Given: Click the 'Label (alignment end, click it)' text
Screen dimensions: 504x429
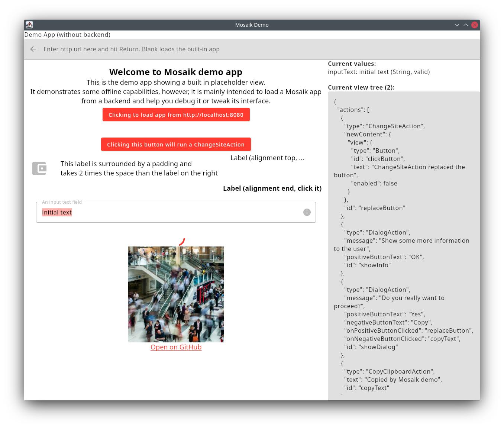Looking at the screenshot, I should tap(272, 188).
